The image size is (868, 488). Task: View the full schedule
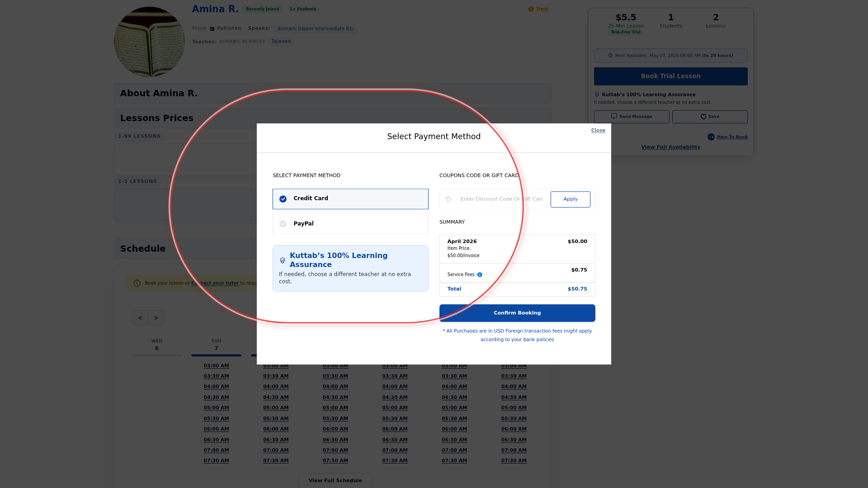click(x=335, y=480)
